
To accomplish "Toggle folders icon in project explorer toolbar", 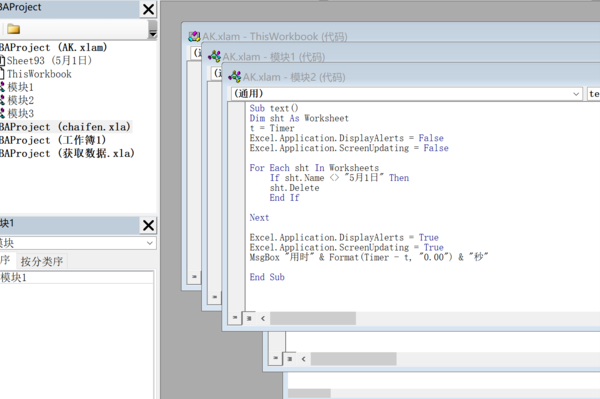I will pos(13,29).
